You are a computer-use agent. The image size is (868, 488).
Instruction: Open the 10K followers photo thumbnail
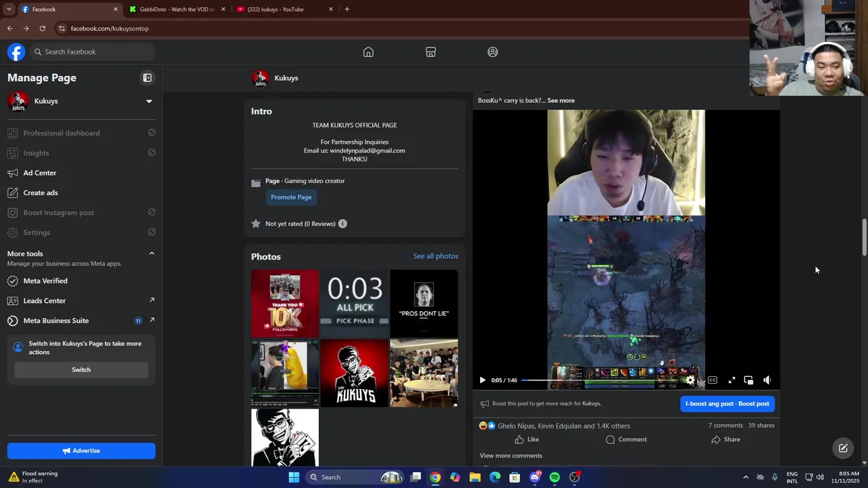[285, 304]
